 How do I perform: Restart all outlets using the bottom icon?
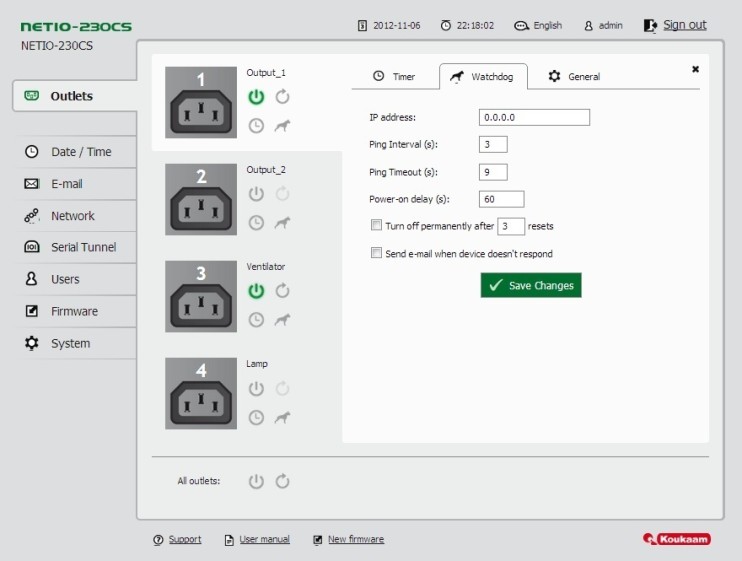(282, 481)
